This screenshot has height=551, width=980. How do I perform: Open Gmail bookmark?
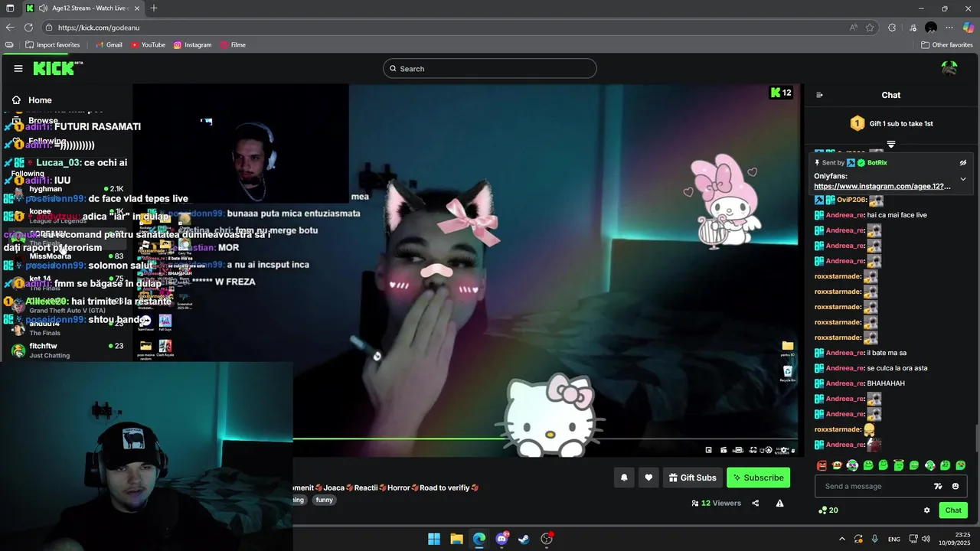pyautogui.click(x=109, y=45)
